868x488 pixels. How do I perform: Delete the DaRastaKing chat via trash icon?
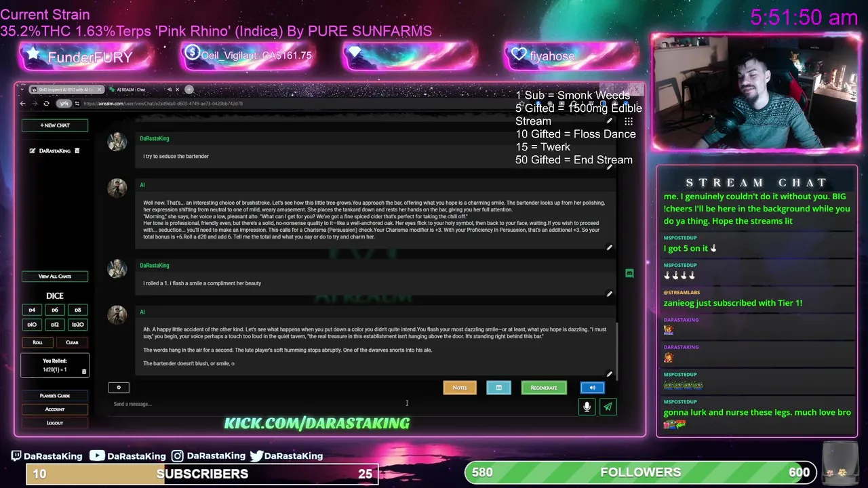point(77,150)
